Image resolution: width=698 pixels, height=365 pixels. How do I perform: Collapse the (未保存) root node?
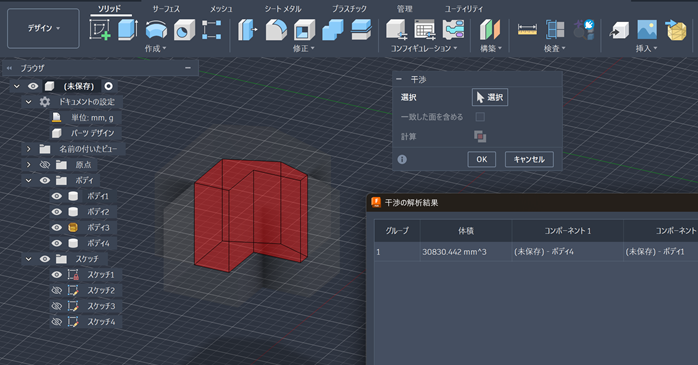coord(17,86)
